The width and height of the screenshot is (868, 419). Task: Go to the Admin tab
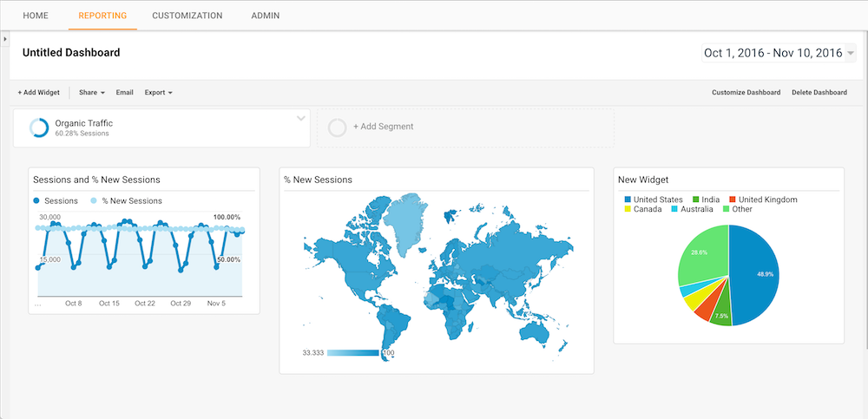click(265, 16)
